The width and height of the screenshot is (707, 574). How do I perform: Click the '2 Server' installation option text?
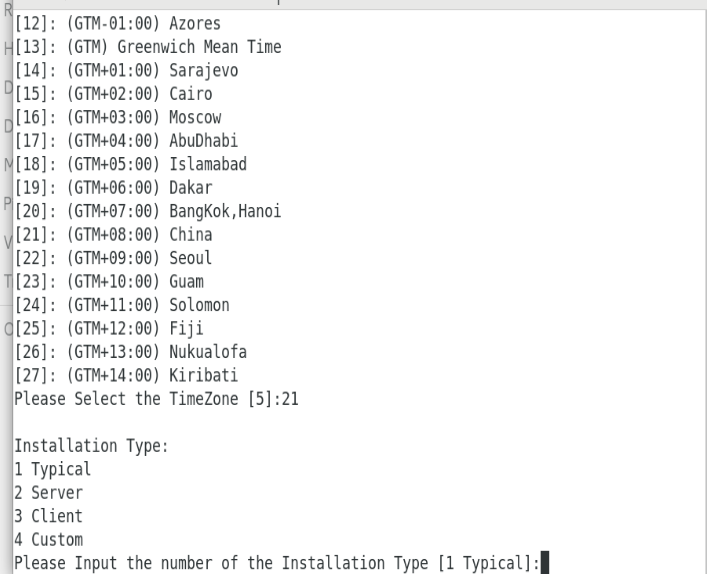pos(48,492)
